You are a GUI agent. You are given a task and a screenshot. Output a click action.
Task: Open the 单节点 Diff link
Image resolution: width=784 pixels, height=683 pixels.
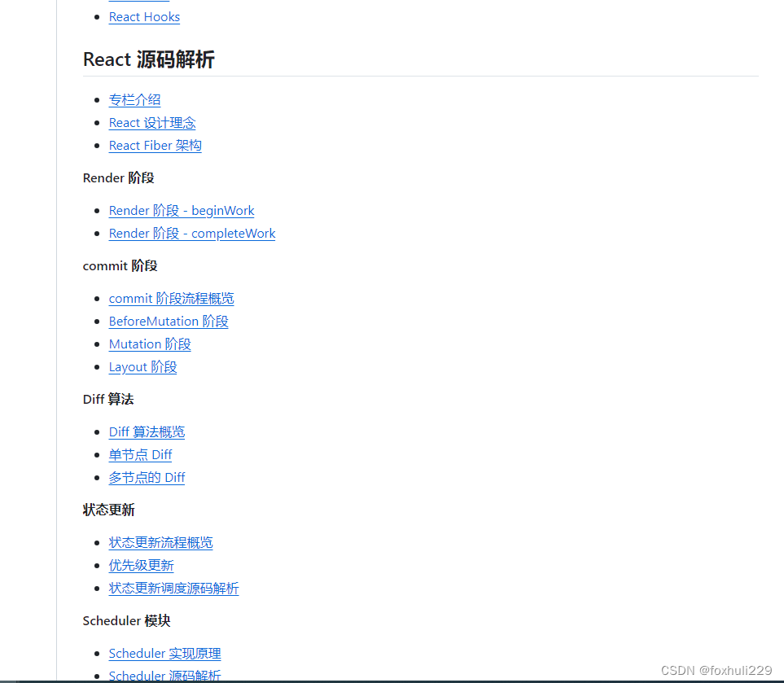click(x=140, y=454)
